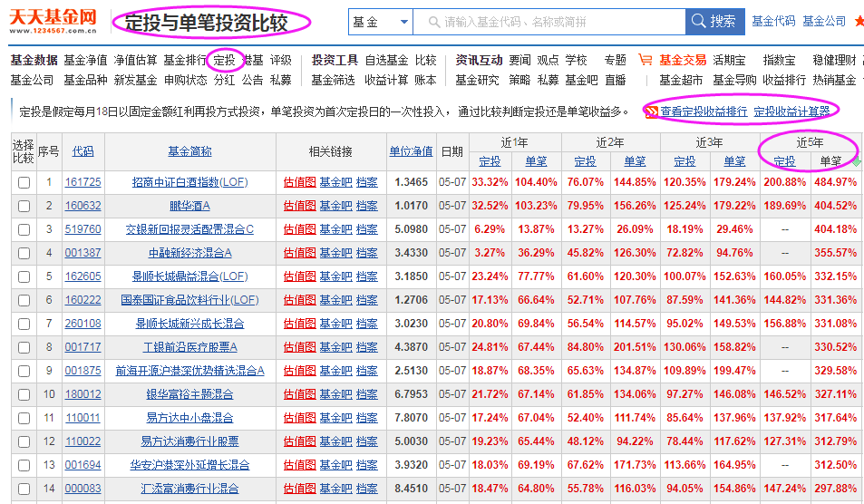Select checkbox for 交银新回报灵活配置混合C
Viewport: 864px width, 504px height.
[24, 229]
